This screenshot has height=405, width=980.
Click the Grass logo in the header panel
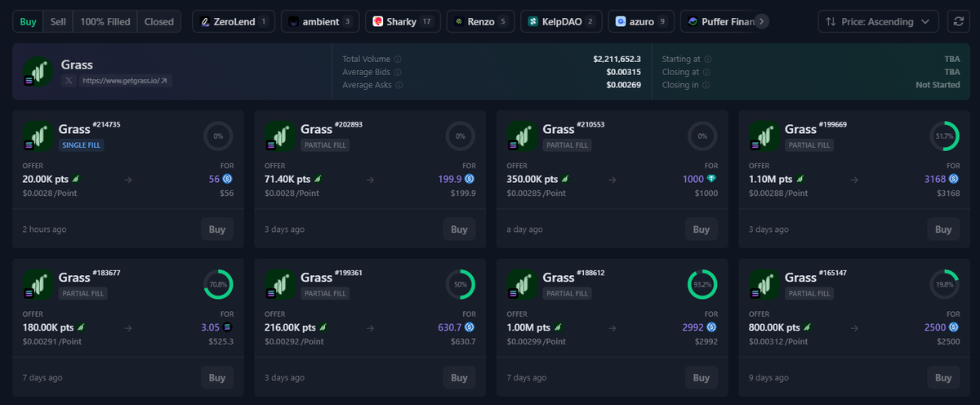pyautogui.click(x=38, y=72)
